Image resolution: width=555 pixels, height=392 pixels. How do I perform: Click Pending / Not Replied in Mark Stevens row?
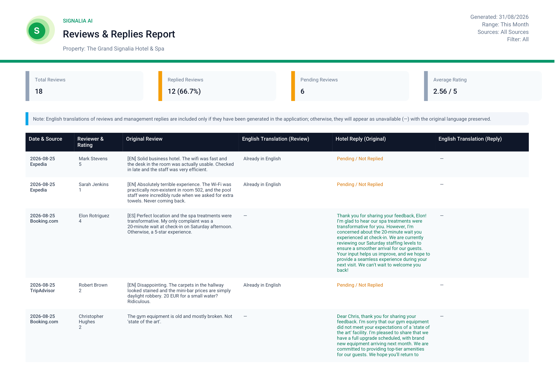360,159
